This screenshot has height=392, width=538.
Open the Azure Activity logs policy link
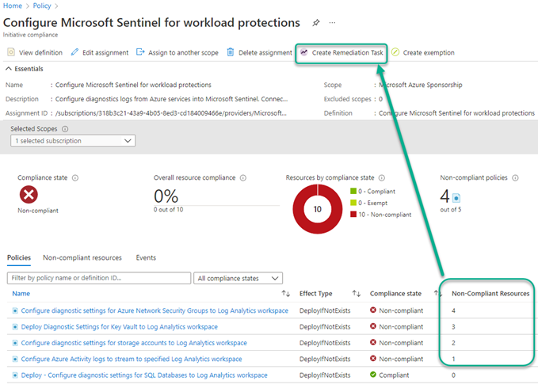click(120, 359)
